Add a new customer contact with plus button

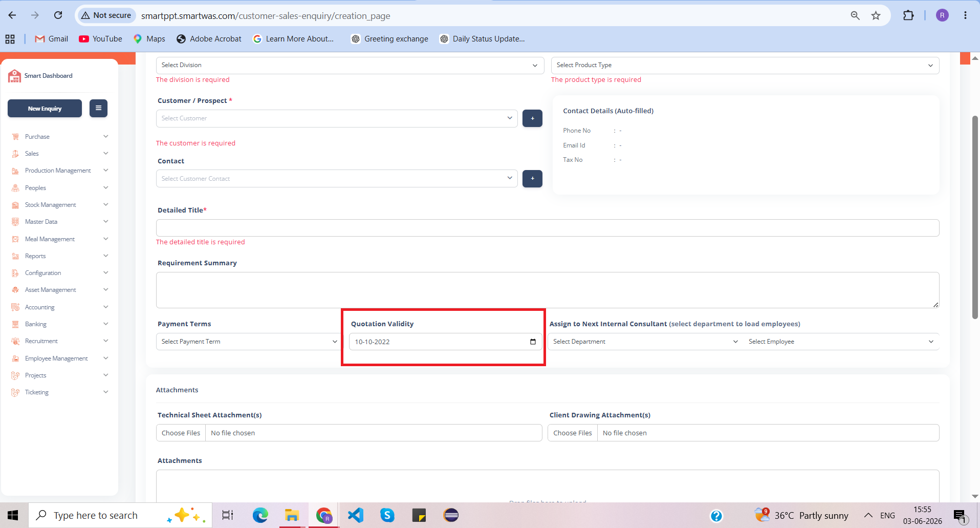[x=532, y=179]
